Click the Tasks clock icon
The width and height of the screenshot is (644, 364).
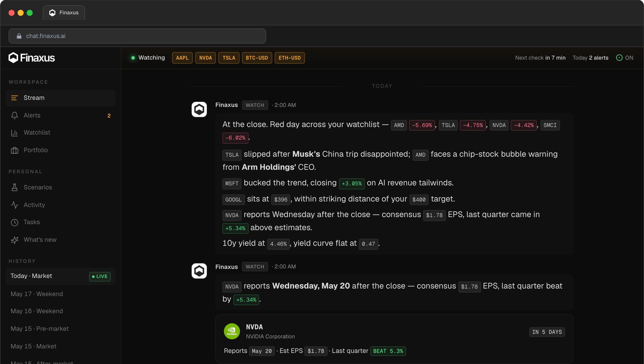14,222
